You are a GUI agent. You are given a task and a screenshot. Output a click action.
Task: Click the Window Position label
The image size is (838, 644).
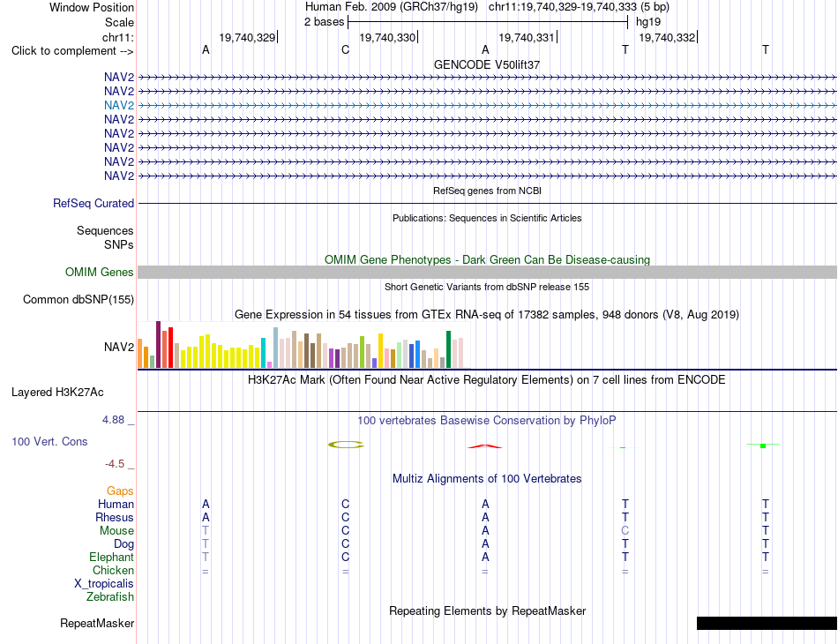pos(92,7)
